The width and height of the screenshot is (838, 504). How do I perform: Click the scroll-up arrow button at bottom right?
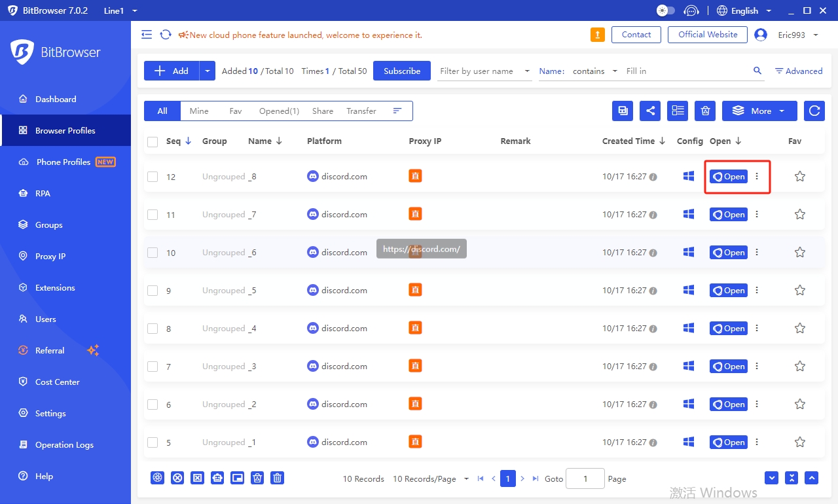pyautogui.click(x=812, y=478)
